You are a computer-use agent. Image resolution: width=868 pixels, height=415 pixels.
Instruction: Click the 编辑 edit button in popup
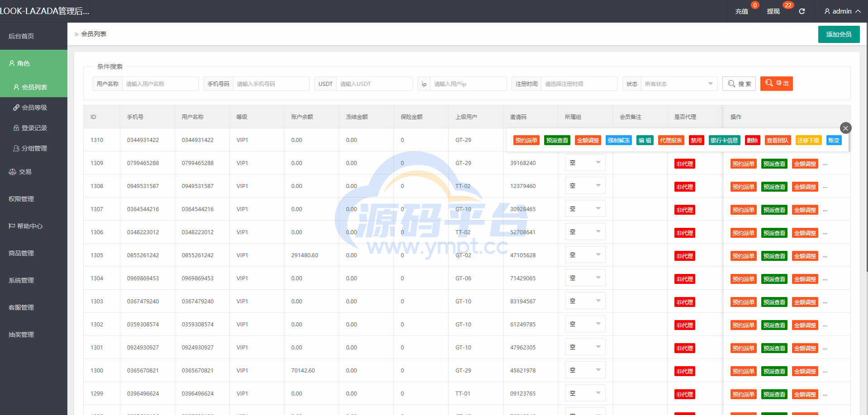(x=645, y=140)
